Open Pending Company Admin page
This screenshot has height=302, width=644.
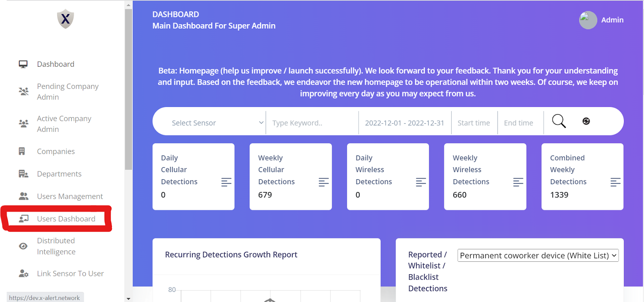[x=68, y=92]
